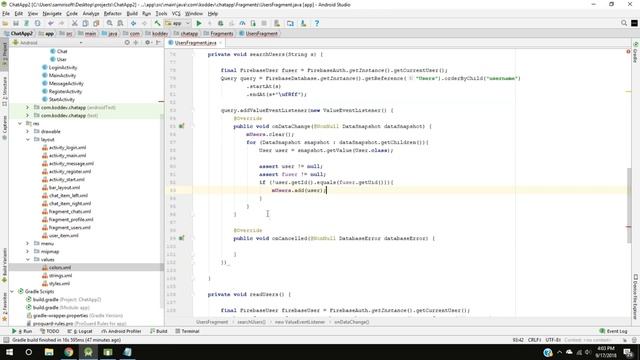Collapse the layout folder
640x360 pixels.
tap(27, 140)
